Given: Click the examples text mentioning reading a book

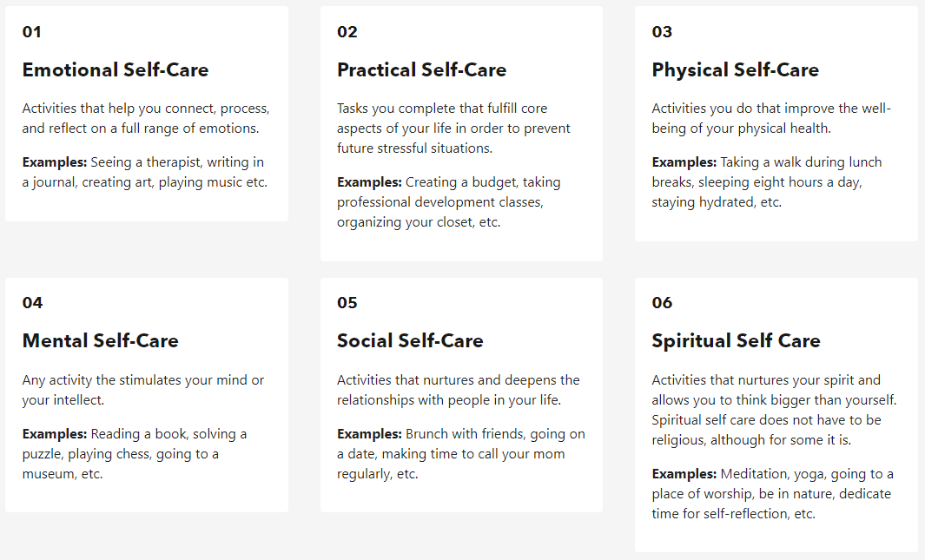Looking at the screenshot, I should pos(135,454).
